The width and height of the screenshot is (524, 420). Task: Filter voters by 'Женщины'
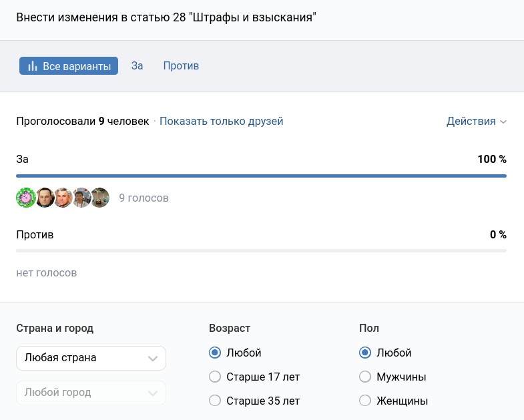pos(365,401)
